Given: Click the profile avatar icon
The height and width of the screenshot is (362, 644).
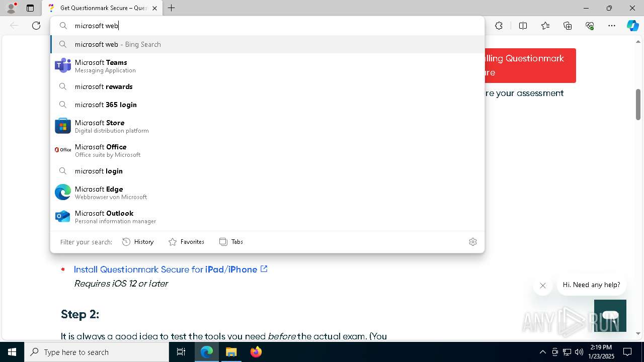Looking at the screenshot, I should [11, 8].
